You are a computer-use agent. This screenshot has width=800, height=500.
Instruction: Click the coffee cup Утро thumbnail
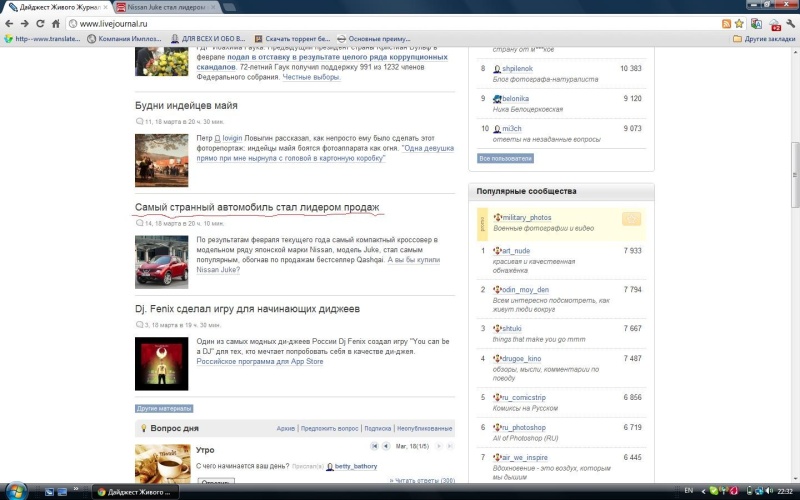(x=162, y=464)
